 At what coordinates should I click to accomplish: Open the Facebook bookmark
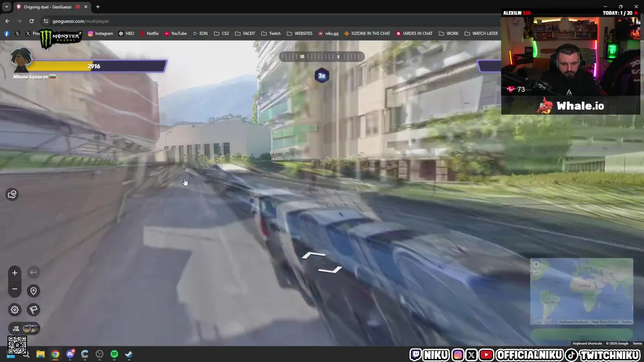[x=7, y=34]
